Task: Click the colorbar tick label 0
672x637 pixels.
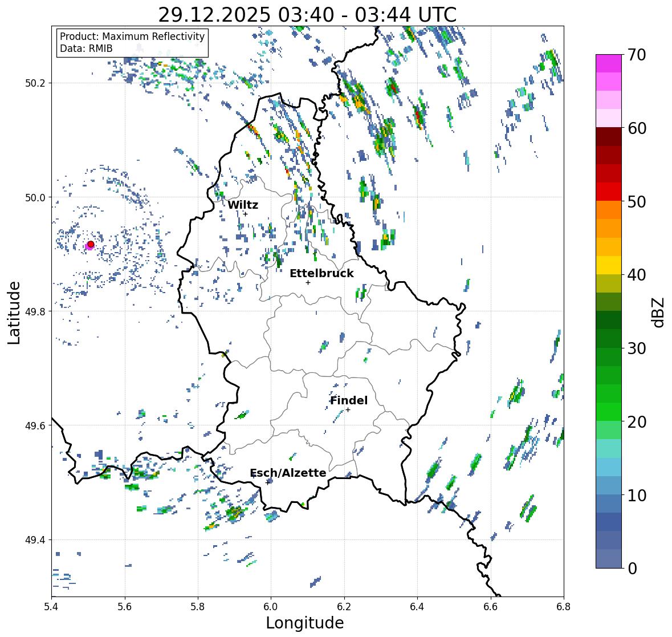Action: point(632,569)
